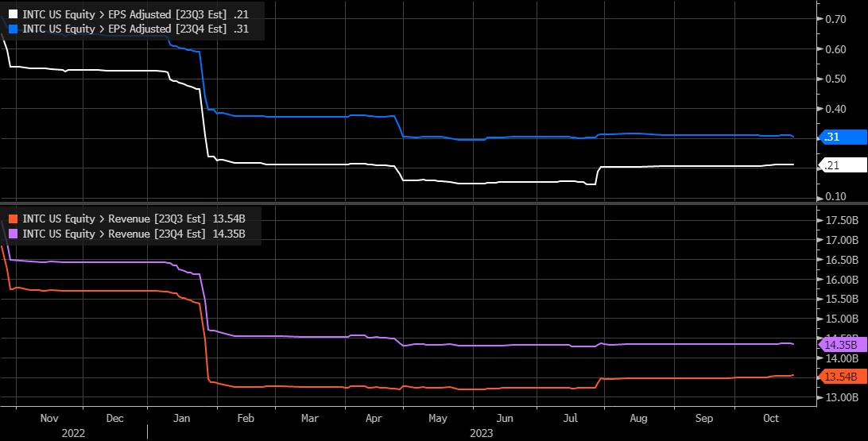Click the white .21 last-value price tag
Screen dimensions: 868x441
(x=842, y=165)
